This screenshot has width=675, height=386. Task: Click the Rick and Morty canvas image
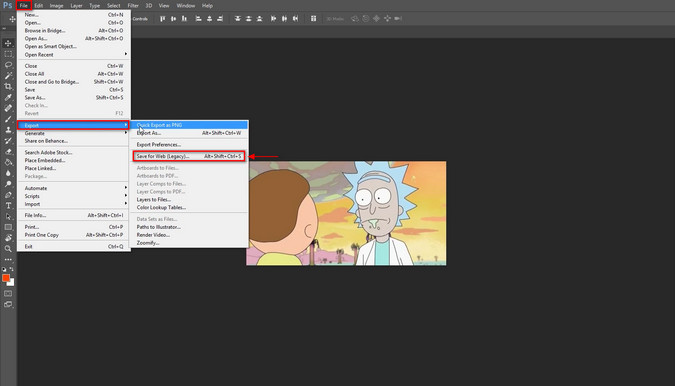pyautogui.click(x=347, y=213)
